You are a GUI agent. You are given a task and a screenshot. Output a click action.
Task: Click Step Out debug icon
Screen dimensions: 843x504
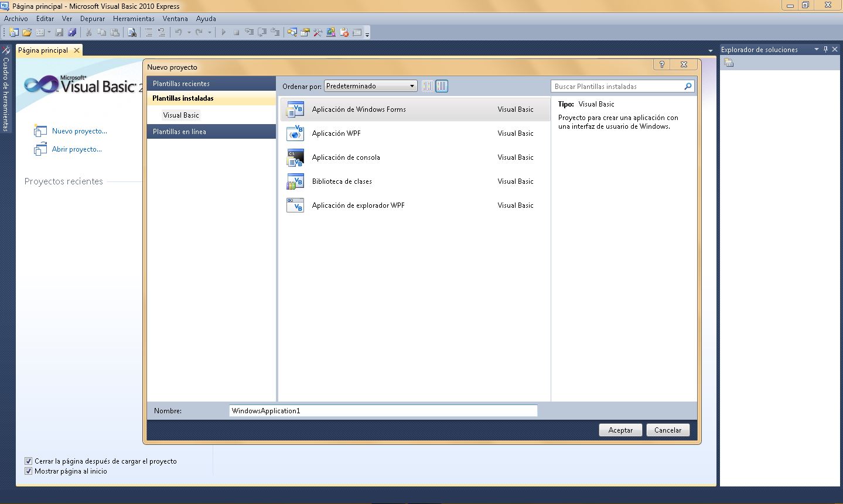coord(275,33)
